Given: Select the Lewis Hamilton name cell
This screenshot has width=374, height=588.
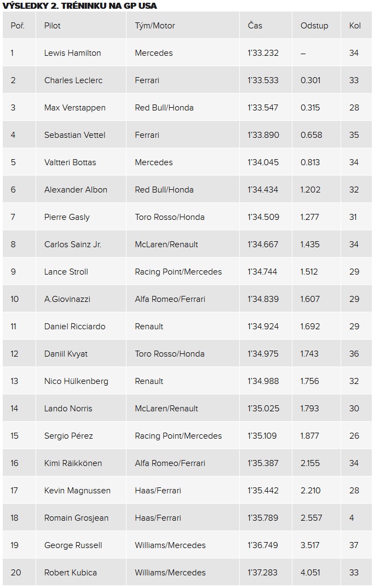Looking at the screenshot, I should [72, 53].
